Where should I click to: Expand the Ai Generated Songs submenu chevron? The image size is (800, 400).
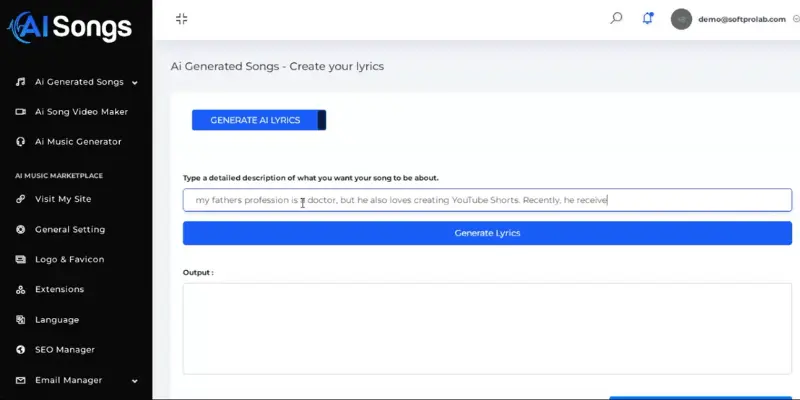[x=135, y=83]
